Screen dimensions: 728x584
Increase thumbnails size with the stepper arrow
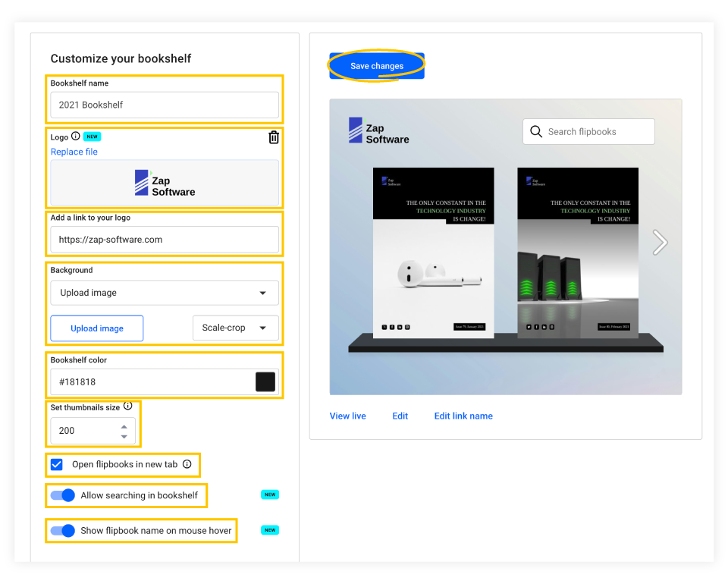click(124, 425)
